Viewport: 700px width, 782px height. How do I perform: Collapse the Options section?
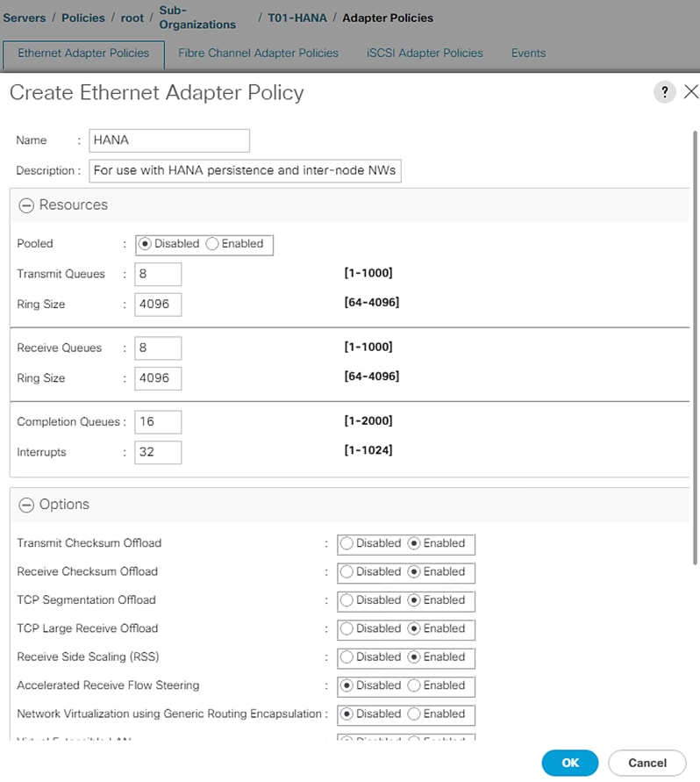[26, 505]
